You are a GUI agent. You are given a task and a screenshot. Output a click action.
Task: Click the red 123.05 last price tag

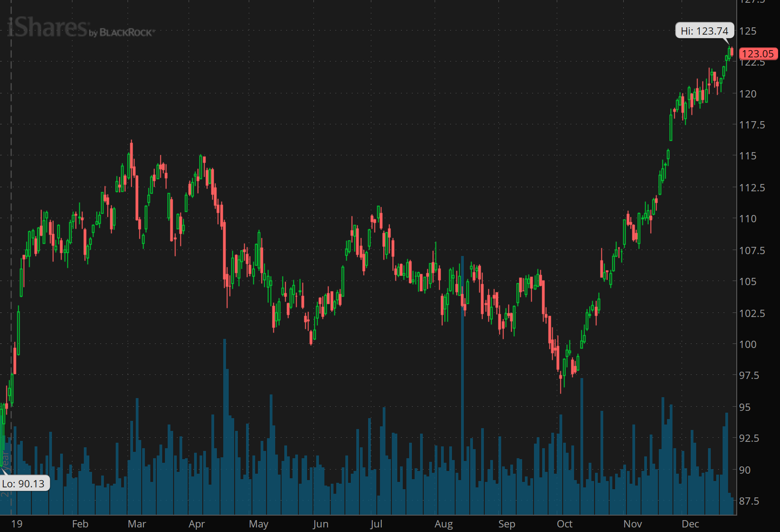[x=758, y=54]
